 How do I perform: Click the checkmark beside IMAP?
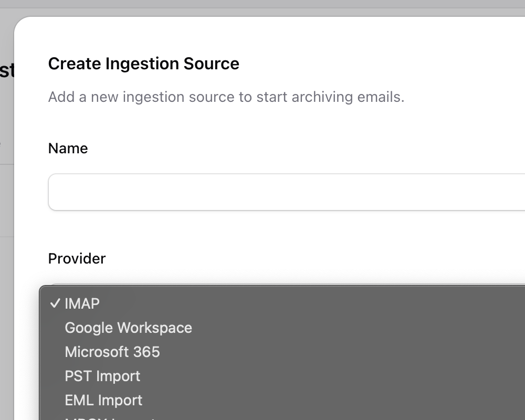coord(54,303)
